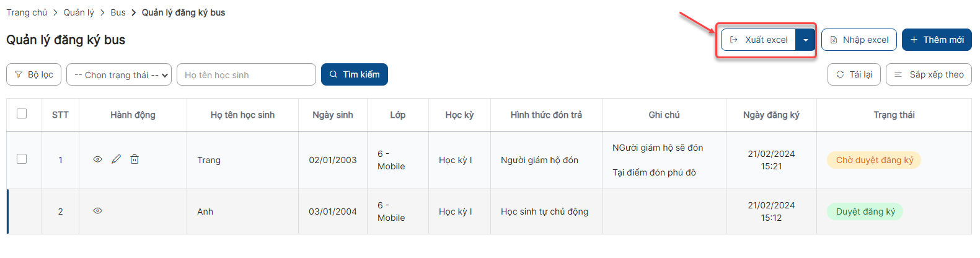Open the Sắp xếp theo sort menu

[x=929, y=74]
